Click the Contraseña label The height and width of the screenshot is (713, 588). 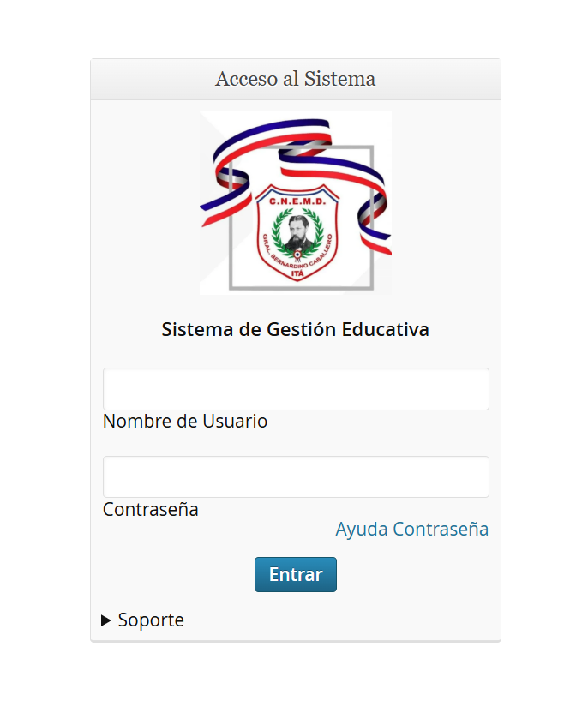point(151,510)
